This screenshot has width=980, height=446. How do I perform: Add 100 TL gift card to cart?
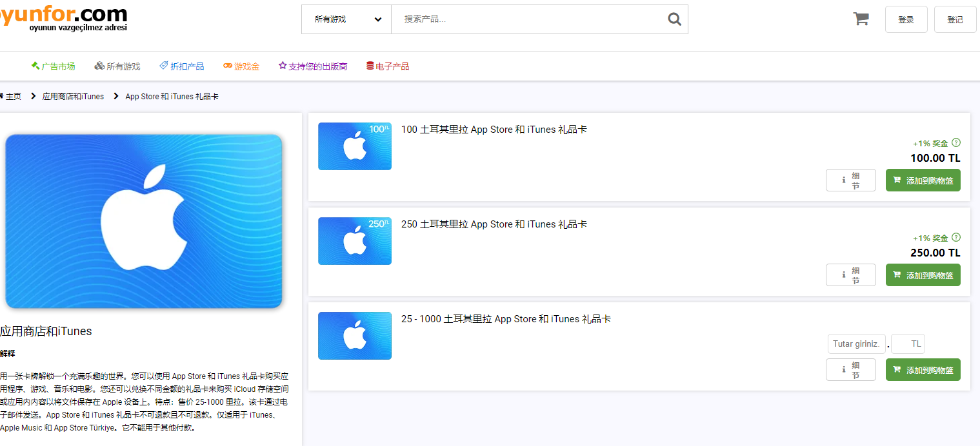923,180
